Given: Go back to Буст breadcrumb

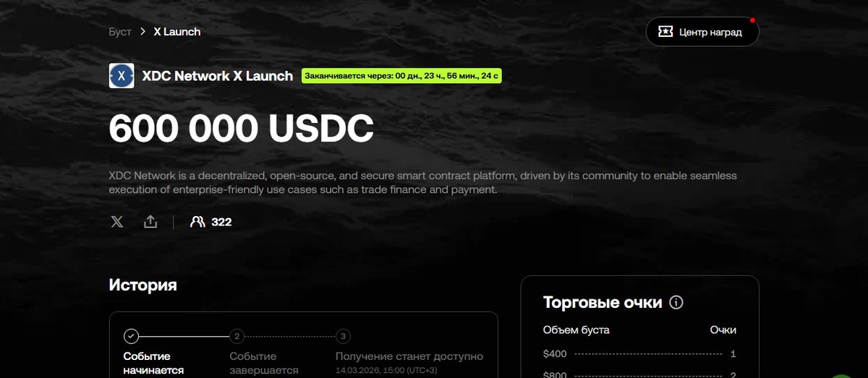Looking at the screenshot, I should pos(120,32).
